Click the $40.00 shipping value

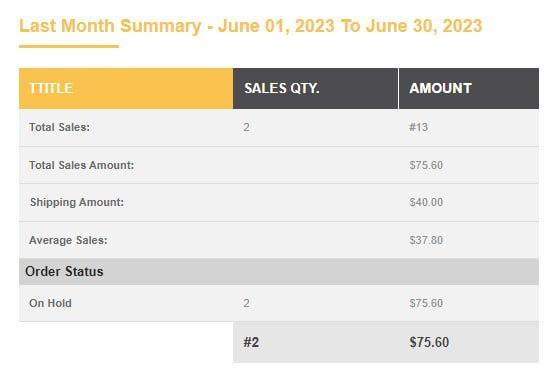click(426, 202)
